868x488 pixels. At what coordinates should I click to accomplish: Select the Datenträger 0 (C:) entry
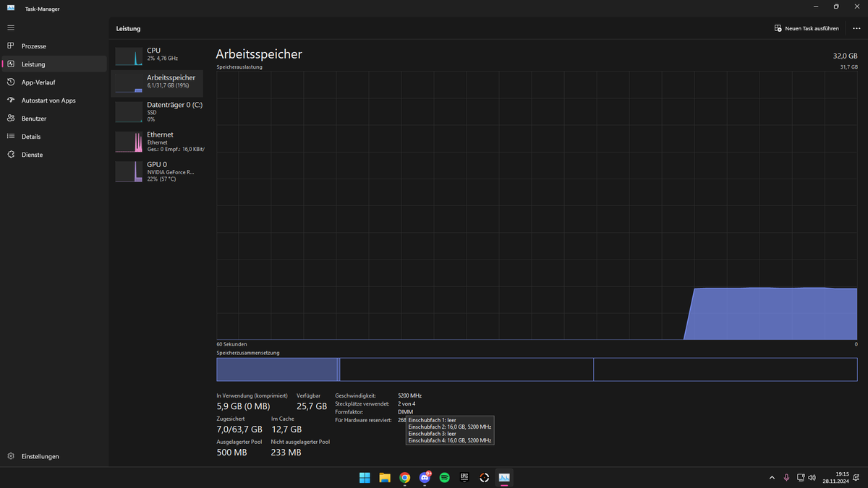pyautogui.click(x=157, y=111)
